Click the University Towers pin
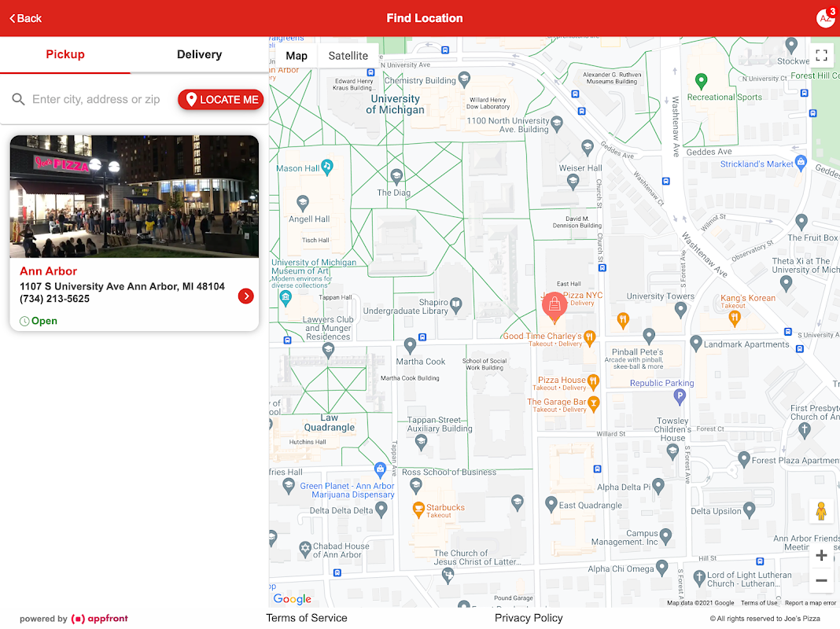Viewport: 840px width, 629px height. click(680, 310)
